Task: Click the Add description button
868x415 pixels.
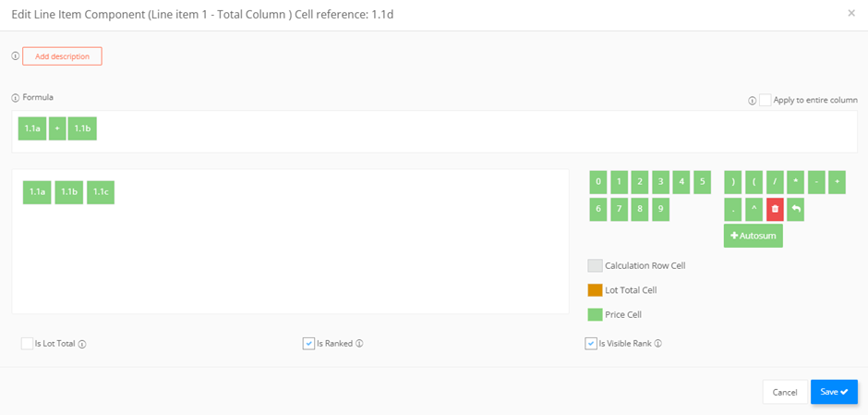Action: 62,56
